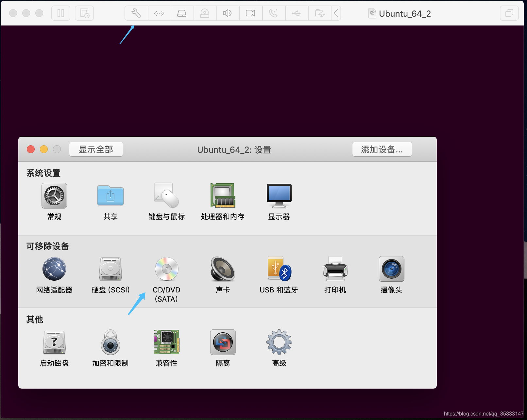Open the 网络适配器 network adapter settings

pyautogui.click(x=54, y=269)
